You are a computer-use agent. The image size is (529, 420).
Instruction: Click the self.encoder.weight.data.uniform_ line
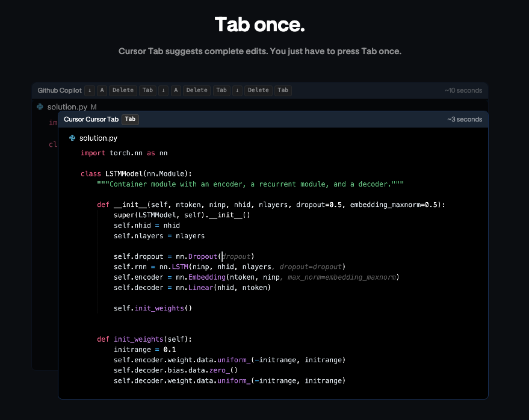tap(229, 360)
